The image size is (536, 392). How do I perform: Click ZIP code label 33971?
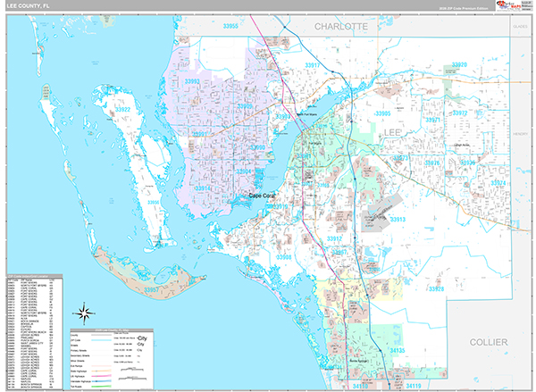point(432,120)
